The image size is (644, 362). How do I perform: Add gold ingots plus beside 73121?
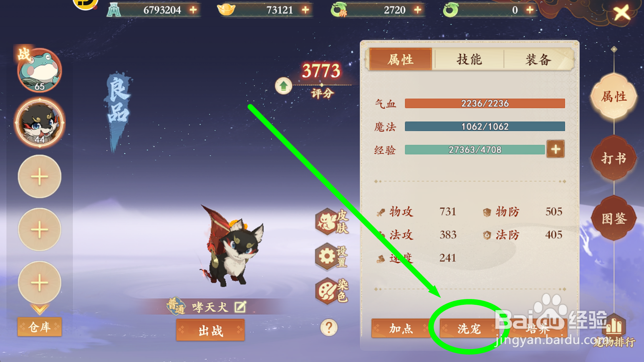306,10
